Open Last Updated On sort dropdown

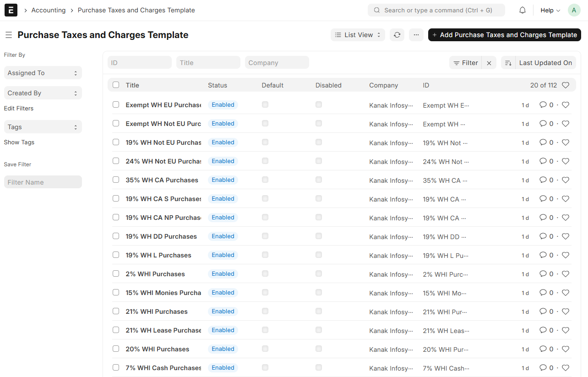(545, 63)
